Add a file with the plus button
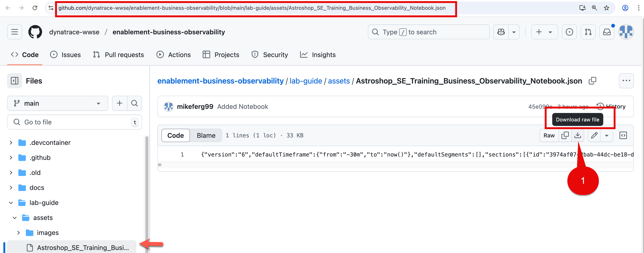 (x=120, y=103)
